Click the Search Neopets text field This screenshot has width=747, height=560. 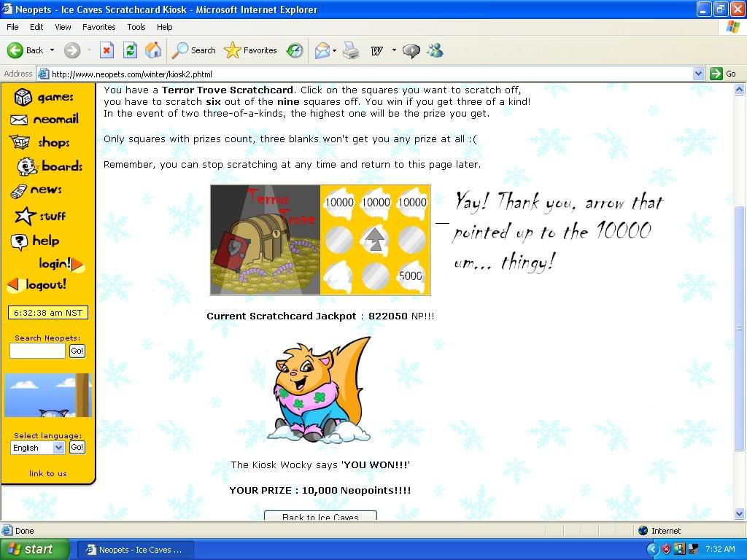click(38, 351)
